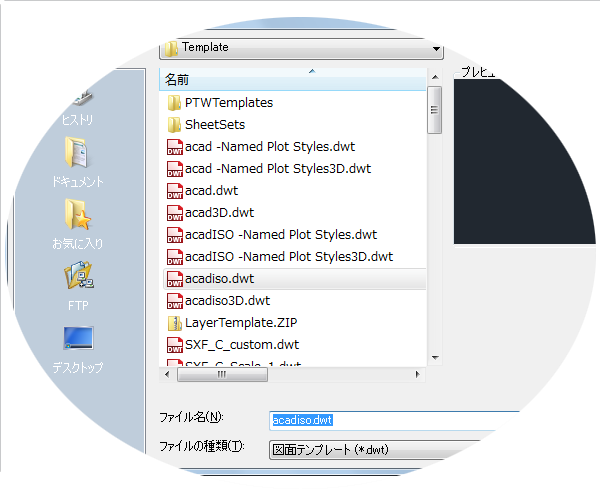Open the FTP locations shortcut
The width and height of the screenshot is (613, 492).
78,286
